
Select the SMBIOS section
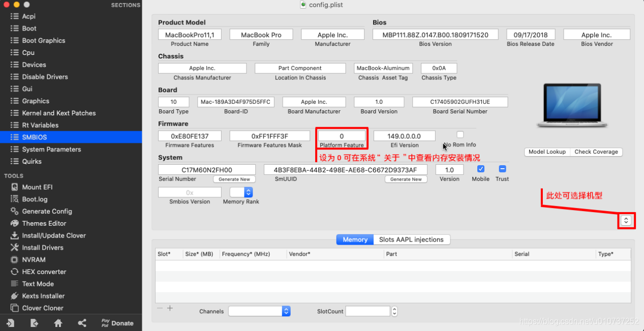click(71, 137)
